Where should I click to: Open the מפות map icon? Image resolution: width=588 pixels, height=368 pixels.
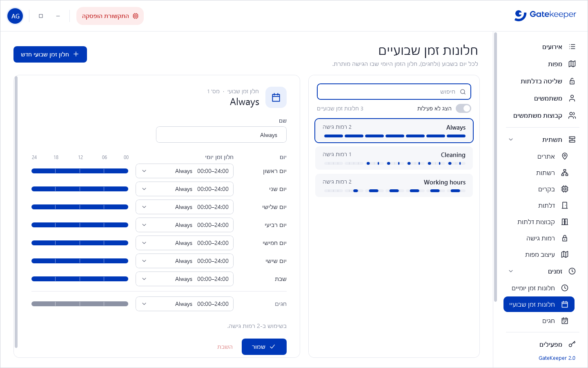pyautogui.click(x=572, y=64)
